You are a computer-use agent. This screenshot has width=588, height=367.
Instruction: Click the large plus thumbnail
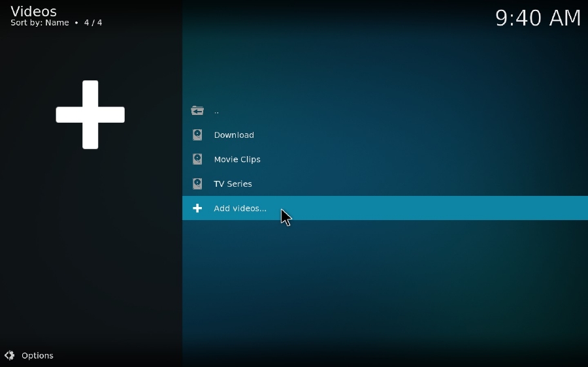[90, 115]
